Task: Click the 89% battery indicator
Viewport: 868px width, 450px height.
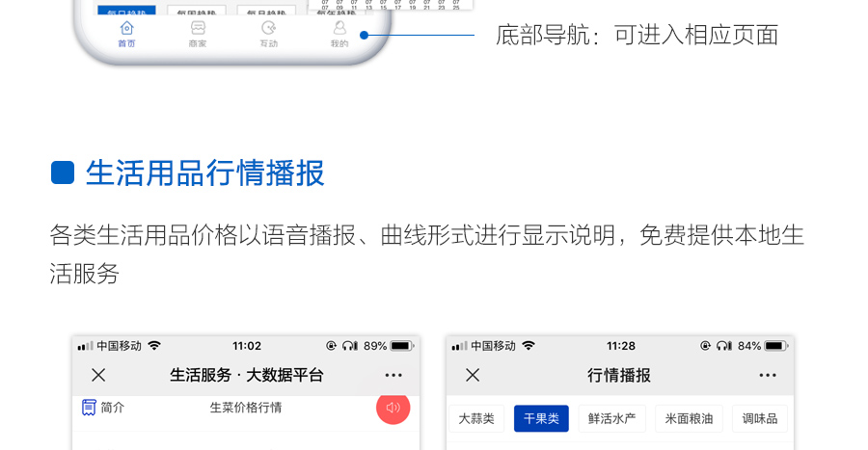Action: pos(389,346)
